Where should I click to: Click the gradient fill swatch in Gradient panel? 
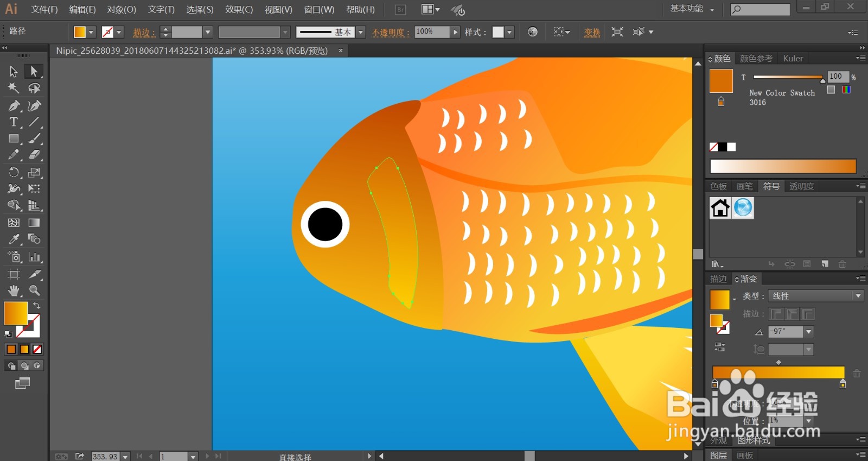click(x=720, y=300)
